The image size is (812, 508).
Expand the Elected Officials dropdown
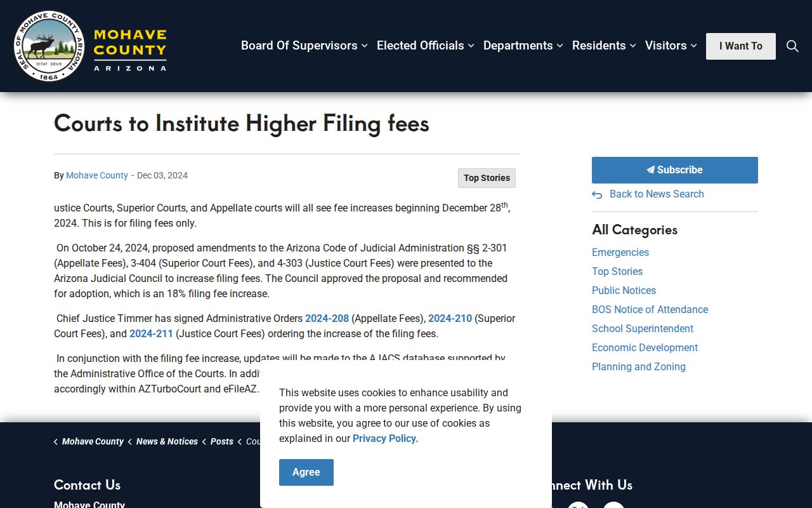pyautogui.click(x=426, y=46)
